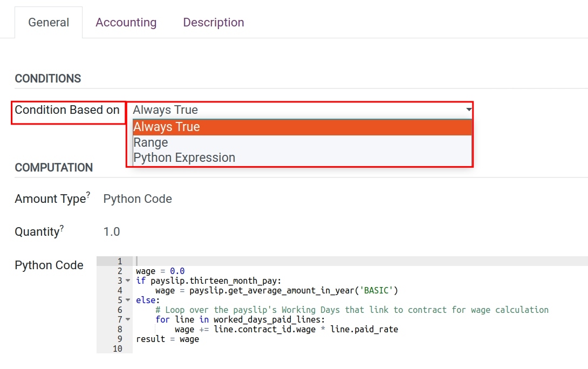Image resolution: width=588 pixels, height=369 pixels.
Task: Fold the for loop on line 7
Action: pos(128,320)
